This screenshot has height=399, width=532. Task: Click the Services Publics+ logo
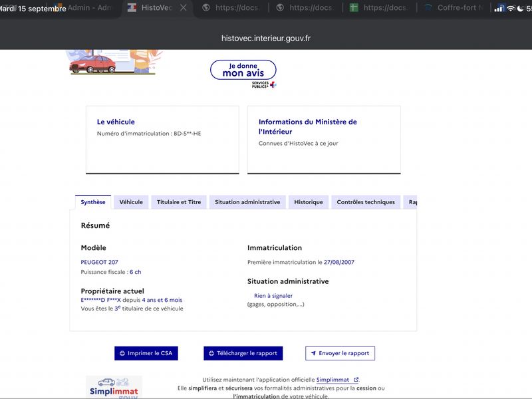pos(264,84)
